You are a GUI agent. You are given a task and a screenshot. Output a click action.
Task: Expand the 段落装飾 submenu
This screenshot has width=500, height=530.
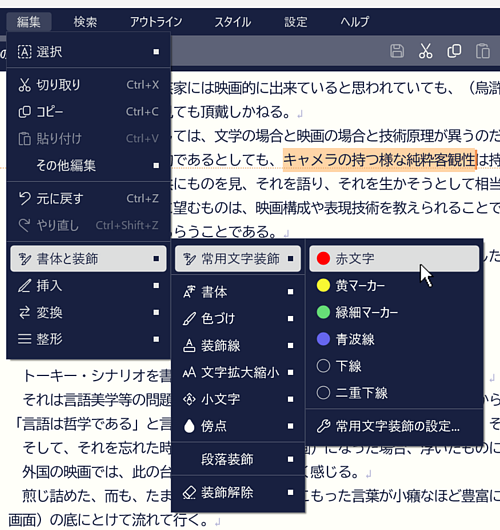click(x=238, y=459)
